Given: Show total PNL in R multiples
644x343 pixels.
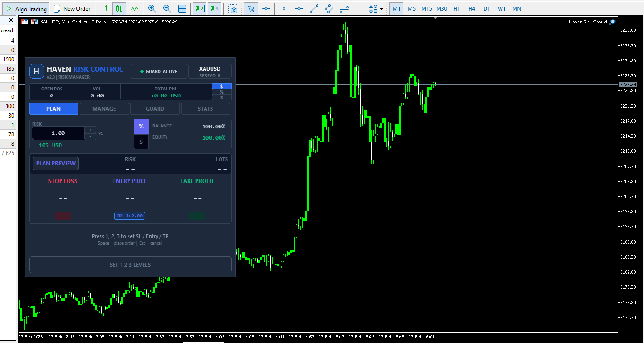Looking at the screenshot, I should click(222, 97).
